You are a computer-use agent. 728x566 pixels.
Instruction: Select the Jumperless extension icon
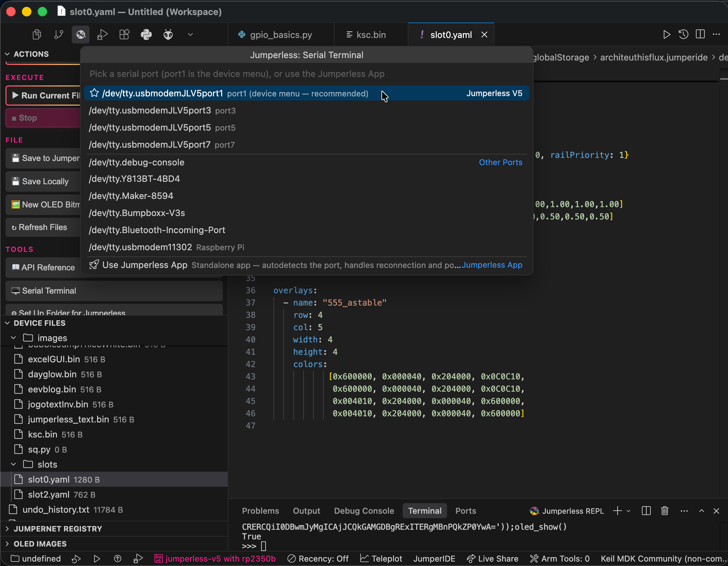point(81,35)
